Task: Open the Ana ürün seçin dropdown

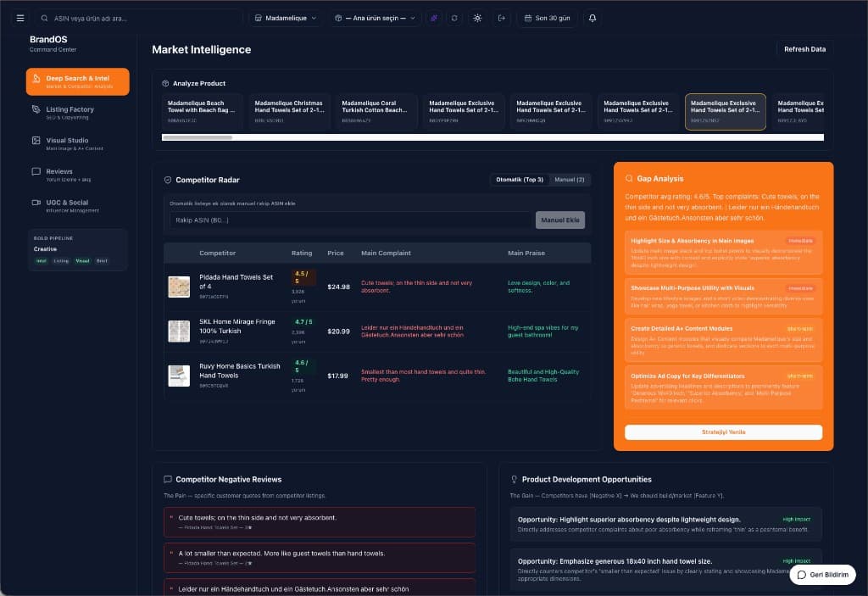Action: pyautogui.click(x=376, y=19)
